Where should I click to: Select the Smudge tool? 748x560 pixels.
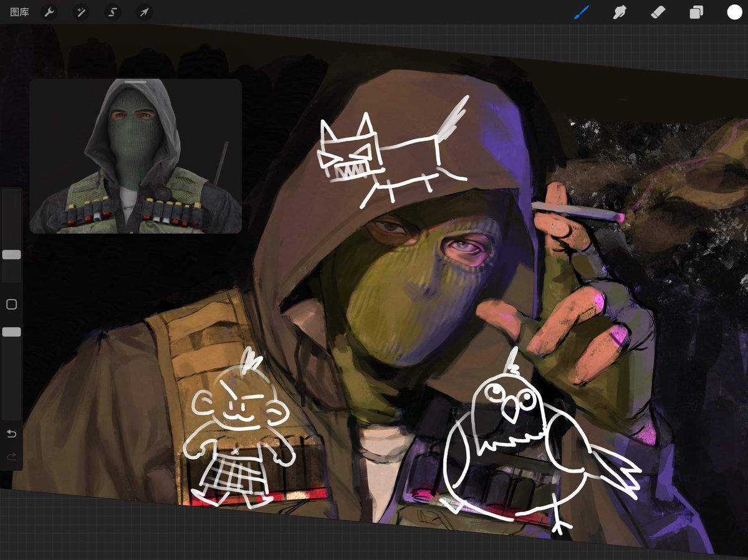point(619,12)
